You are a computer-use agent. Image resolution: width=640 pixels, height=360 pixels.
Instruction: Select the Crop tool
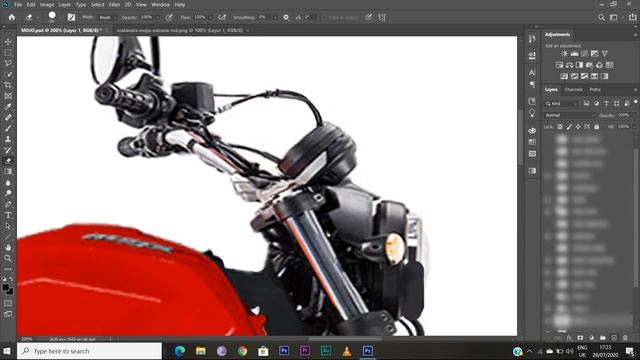pos(8,85)
